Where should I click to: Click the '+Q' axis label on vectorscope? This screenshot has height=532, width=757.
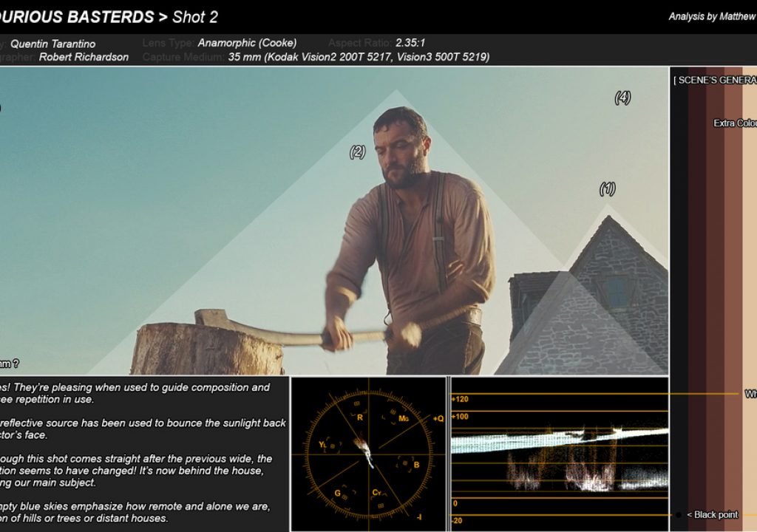(x=438, y=418)
